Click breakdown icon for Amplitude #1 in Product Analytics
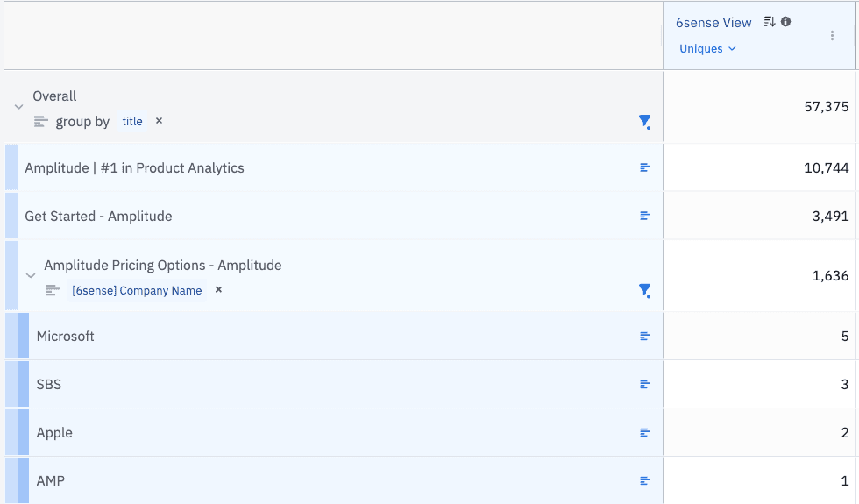The height and width of the screenshot is (504, 859). 645,167
